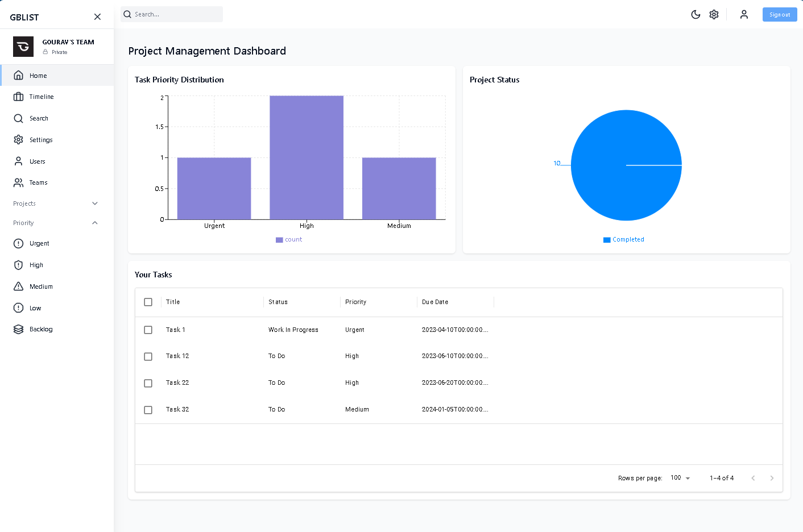Open the Home menu item
The image size is (803, 532).
click(x=57, y=75)
